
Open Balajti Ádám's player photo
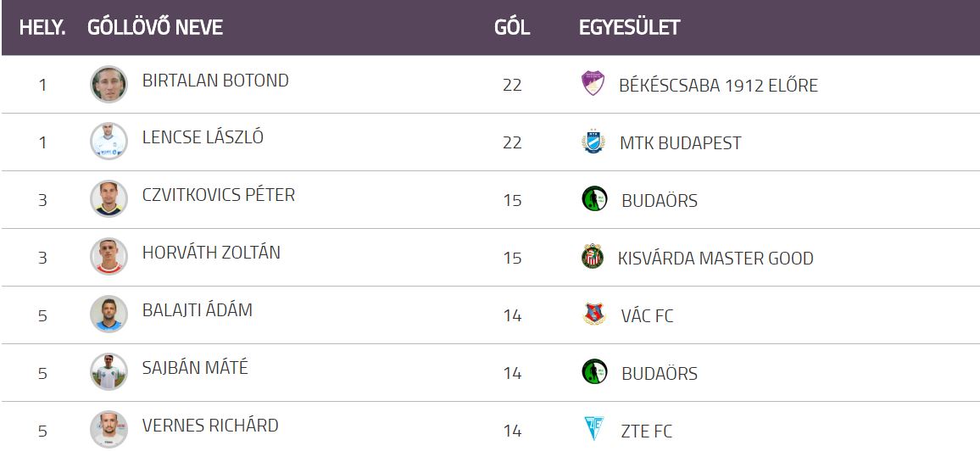click(x=109, y=314)
